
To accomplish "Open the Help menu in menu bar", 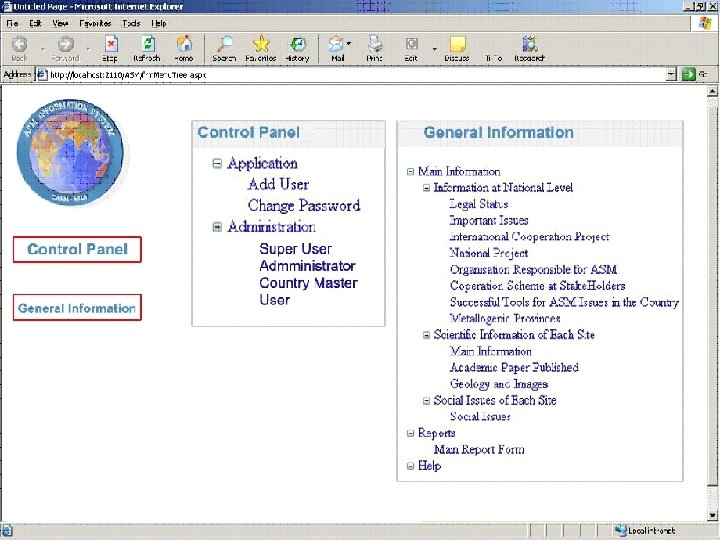I will pos(159,23).
